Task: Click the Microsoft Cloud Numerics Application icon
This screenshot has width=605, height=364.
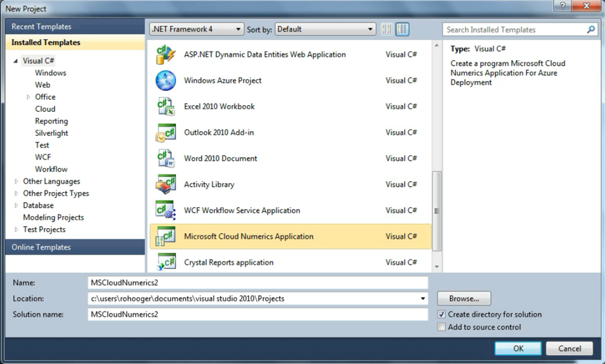Action: [x=165, y=236]
